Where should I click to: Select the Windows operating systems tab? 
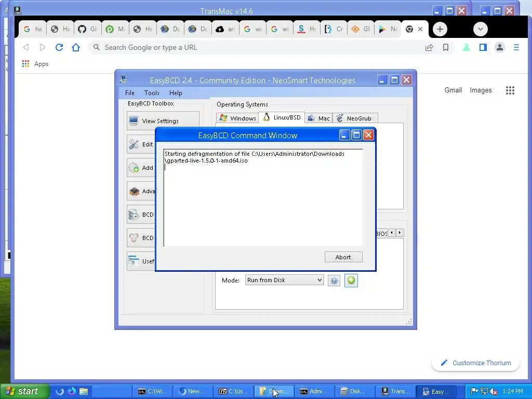pyautogui.click(x=237, y=118)
